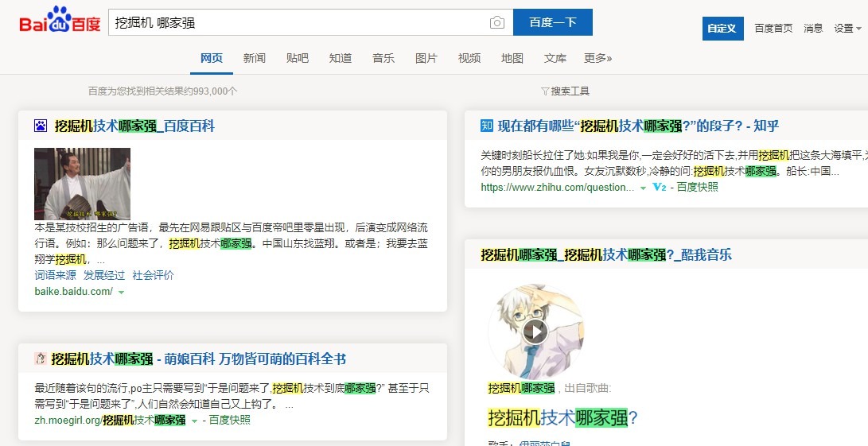
Task: Switch to the 地图 tab
Action: (x=512, y=58)
